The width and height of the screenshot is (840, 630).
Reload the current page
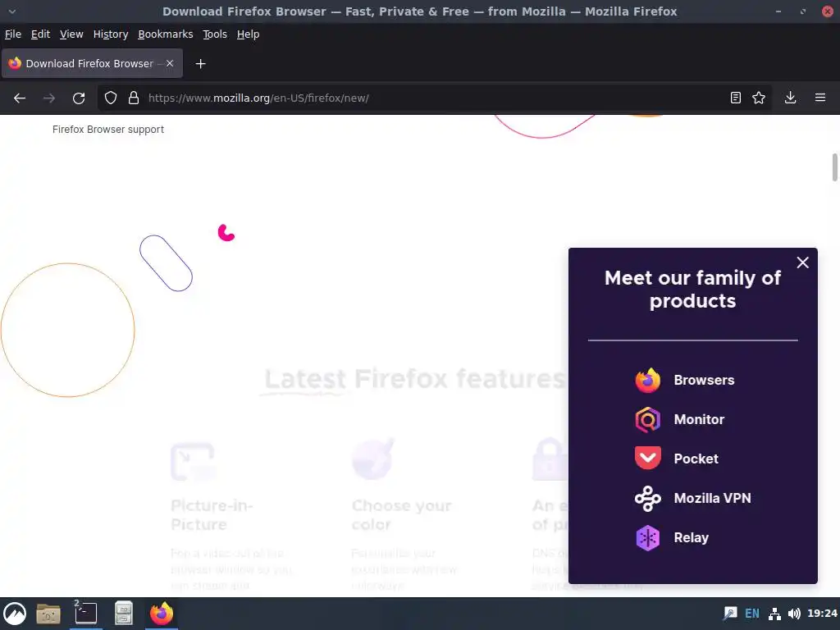click(x=79, y=98)
